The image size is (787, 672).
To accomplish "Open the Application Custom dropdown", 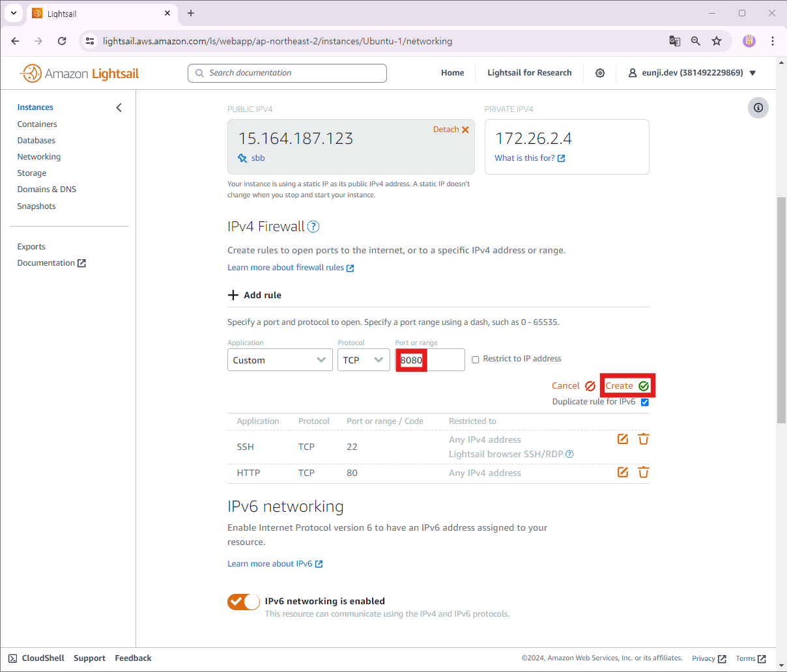I will 280,360.
